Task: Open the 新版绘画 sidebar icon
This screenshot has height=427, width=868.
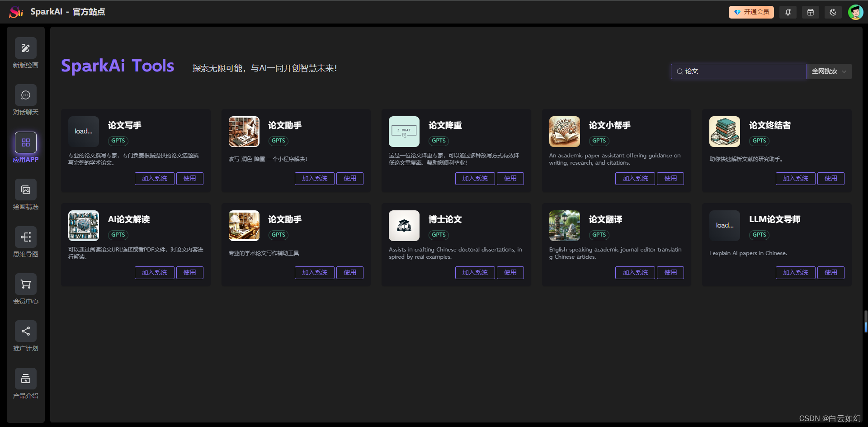Action: point(26,48)
